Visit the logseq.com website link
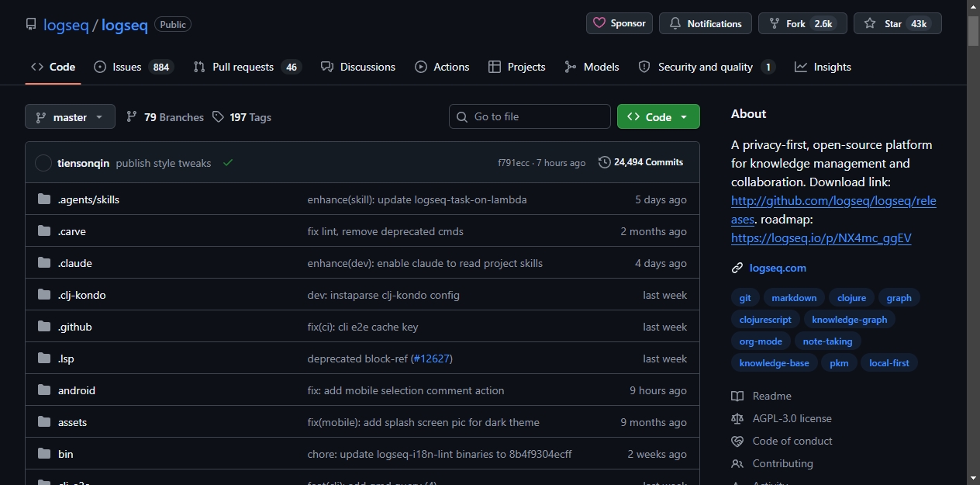980x485 pixels. coord(778,268)
